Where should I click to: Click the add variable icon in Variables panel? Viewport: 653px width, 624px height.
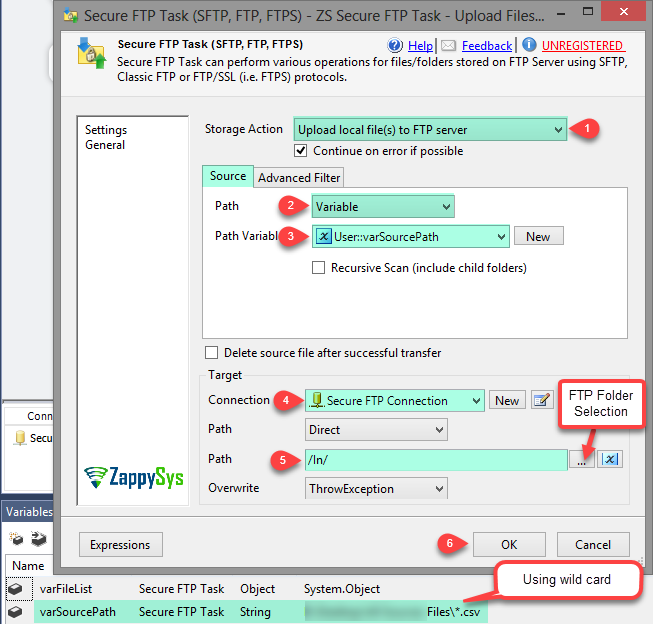point(16,538)
